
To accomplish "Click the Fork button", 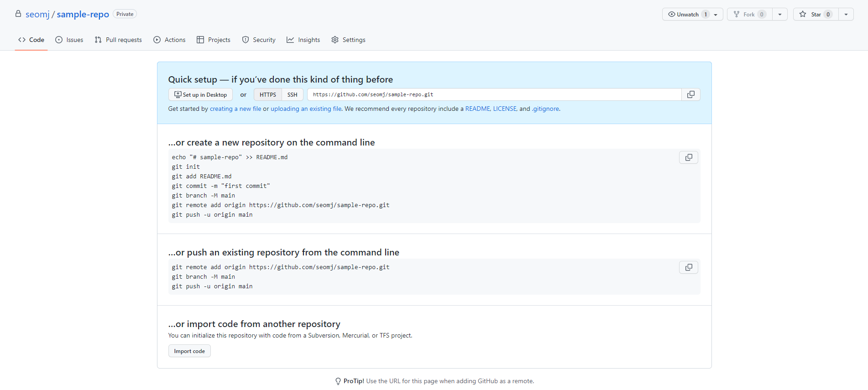I will [x=750, y=14].
